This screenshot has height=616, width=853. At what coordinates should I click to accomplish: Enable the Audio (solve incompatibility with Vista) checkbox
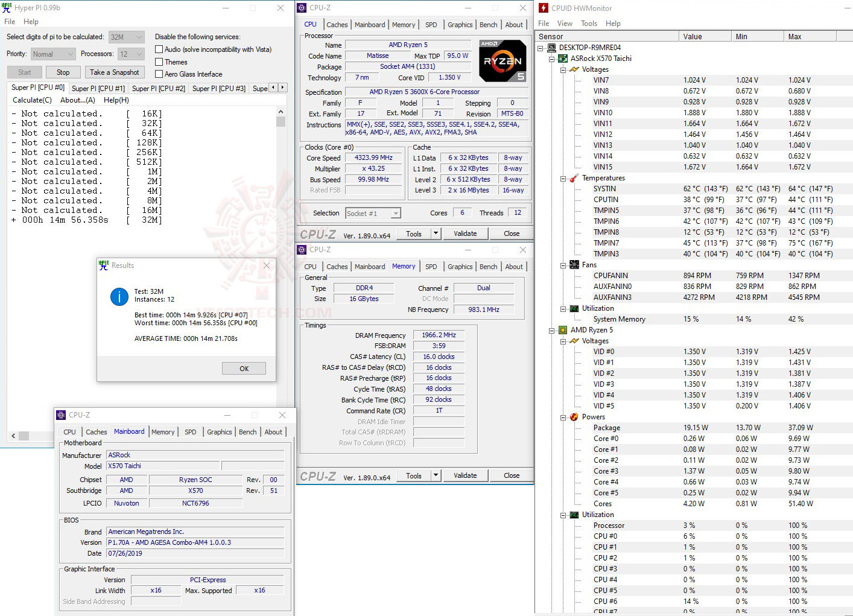point(159,49)
